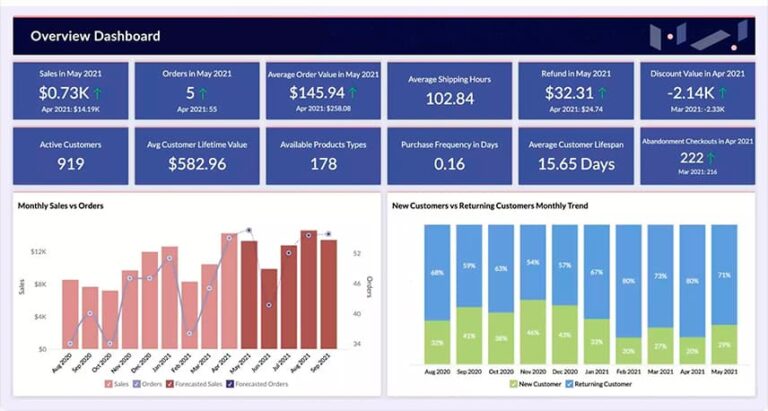The image size is (768, 411).
Task: Open the Active Customers 919 card
Action: click(x=70, y=155)
